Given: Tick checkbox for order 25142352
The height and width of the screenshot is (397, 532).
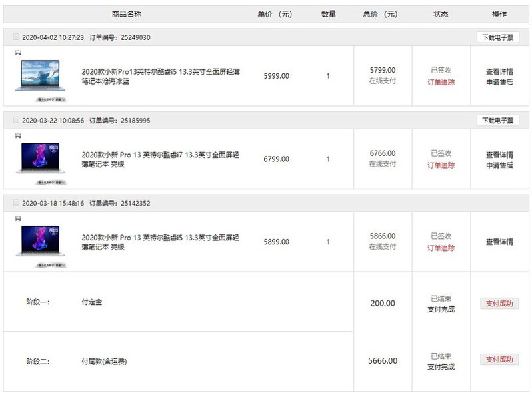Looking at the screenshot, I should coord(16,202).
